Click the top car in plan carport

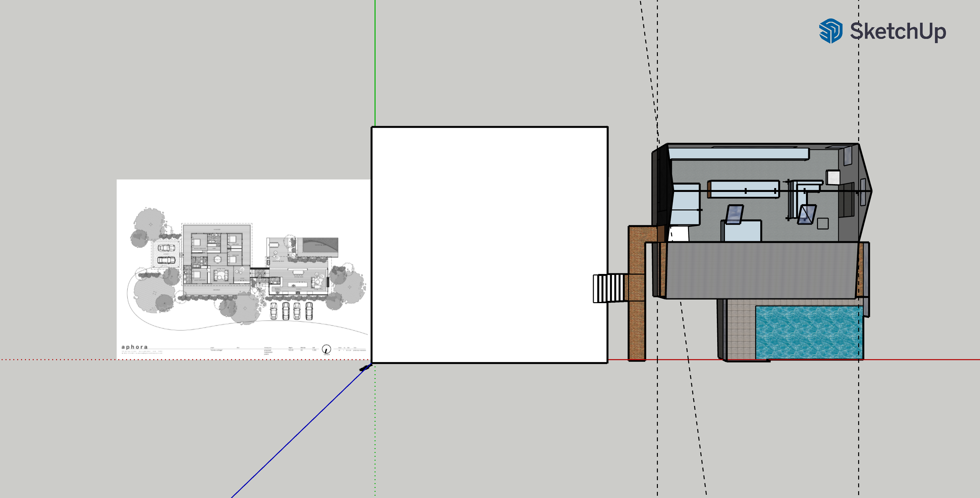pos(166,248)
